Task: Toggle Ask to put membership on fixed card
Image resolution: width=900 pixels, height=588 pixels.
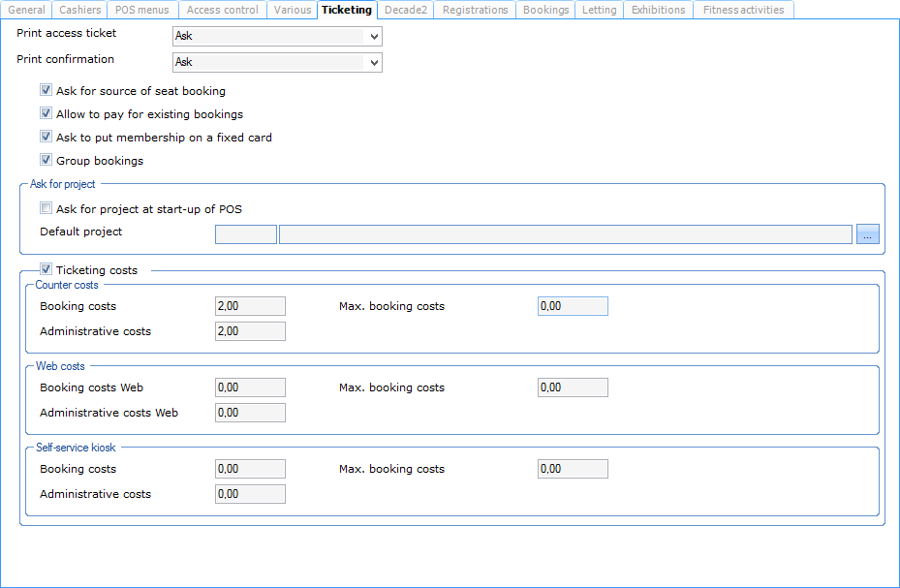Action: pyautogui.click(x=46, y=137)
